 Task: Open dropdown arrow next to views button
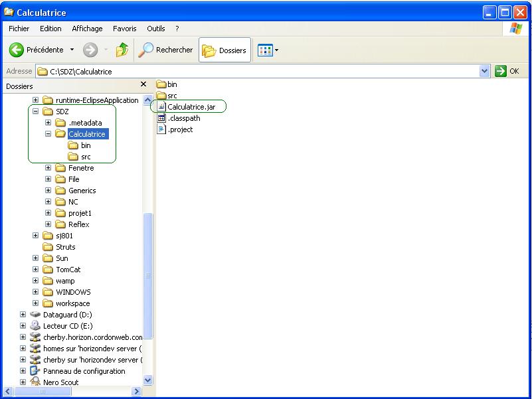(276, 50)
